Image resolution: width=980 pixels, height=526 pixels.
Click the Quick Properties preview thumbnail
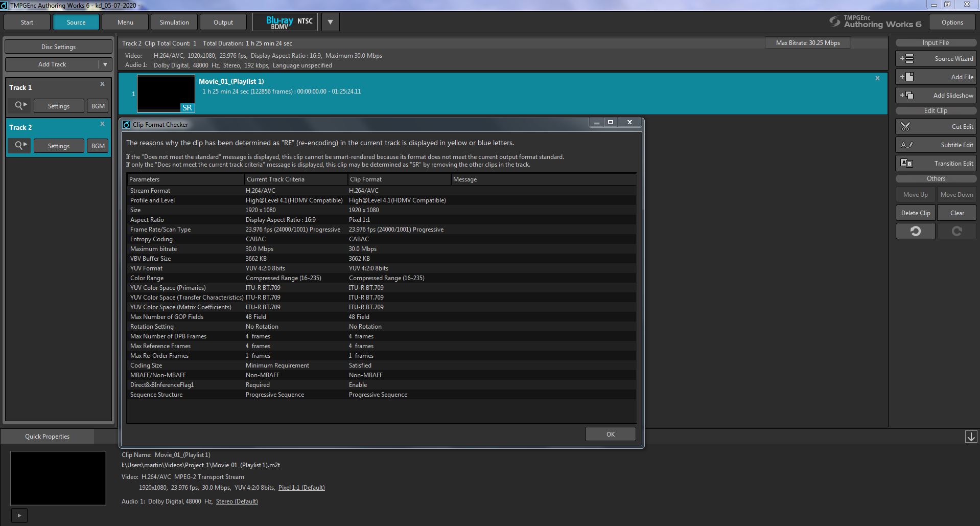tap(58, 478)
